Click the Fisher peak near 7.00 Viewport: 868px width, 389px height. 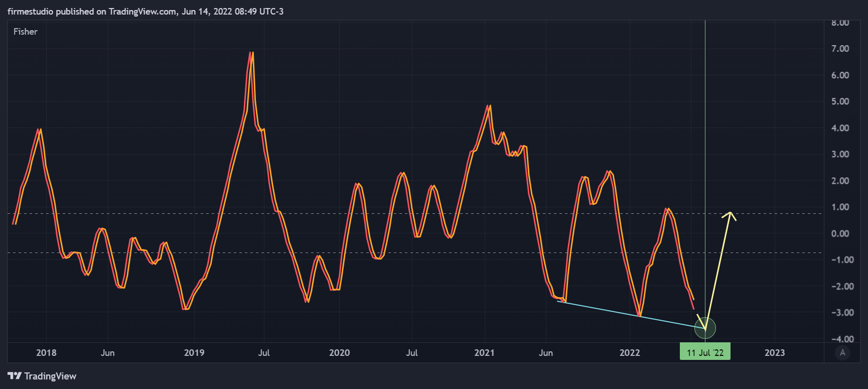pos(251,53)
